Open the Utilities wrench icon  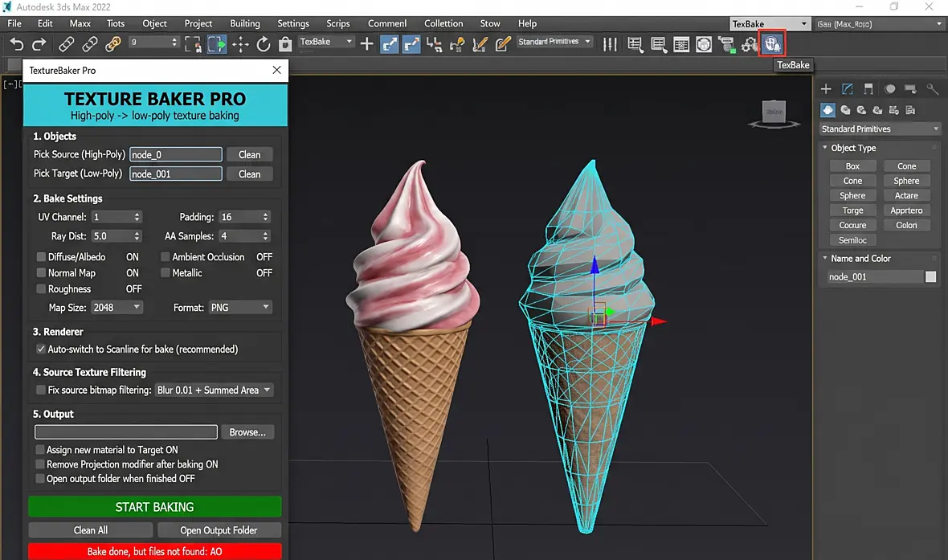[x=932, y=89]
